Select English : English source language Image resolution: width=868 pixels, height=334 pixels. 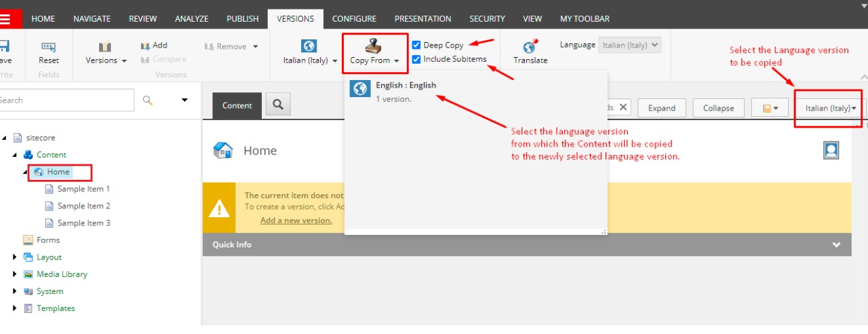click(x=406, y=86)
